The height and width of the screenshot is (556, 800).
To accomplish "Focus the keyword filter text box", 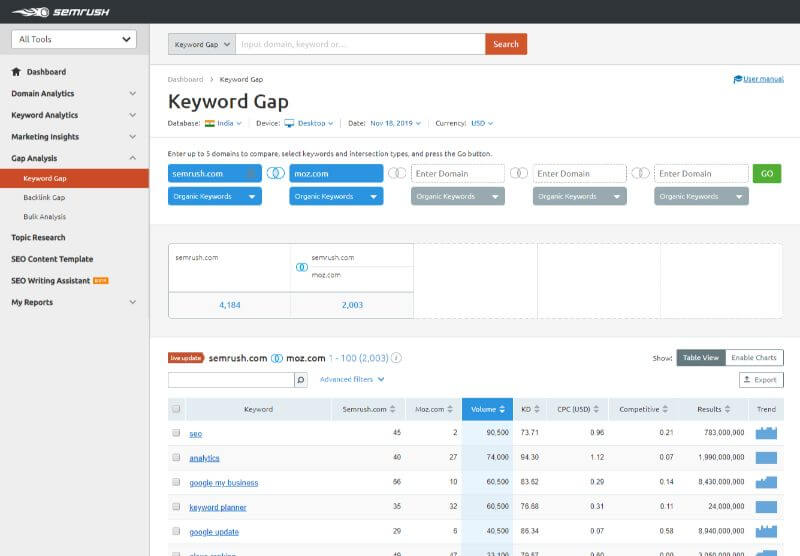I will 231,380.
